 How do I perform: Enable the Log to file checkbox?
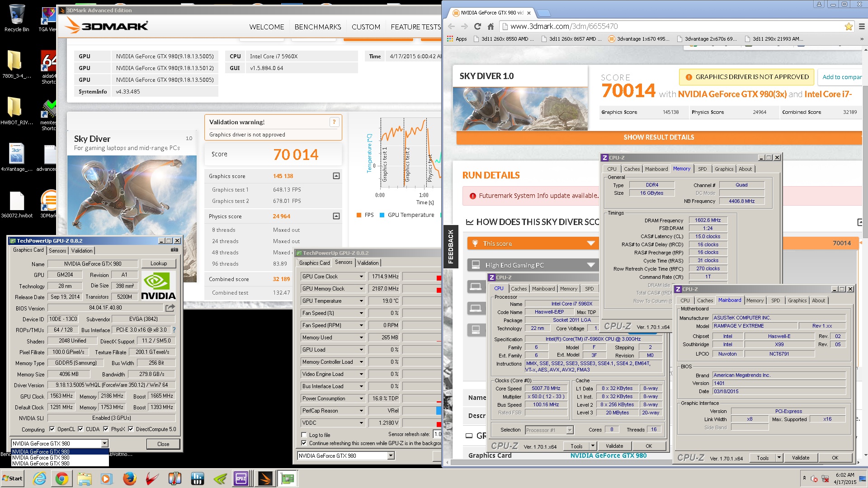pyautogui.click(x=304, y=435)
